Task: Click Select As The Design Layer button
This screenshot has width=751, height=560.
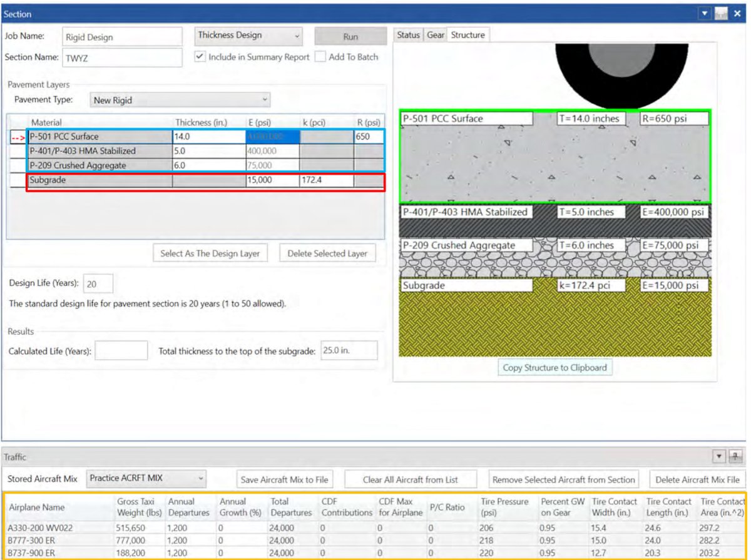Action: click(x=210, y=253)
